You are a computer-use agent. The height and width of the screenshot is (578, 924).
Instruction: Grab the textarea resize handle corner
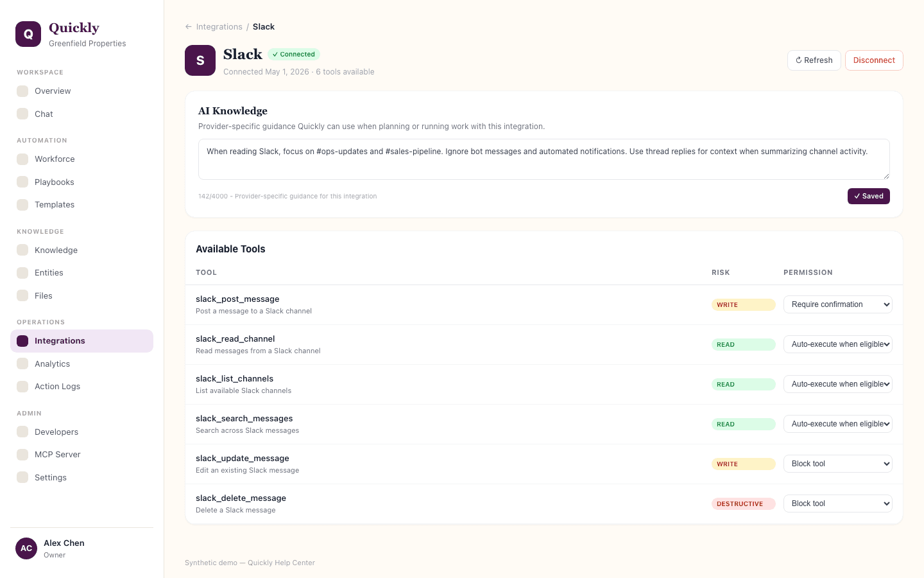(x=886, y=176)
